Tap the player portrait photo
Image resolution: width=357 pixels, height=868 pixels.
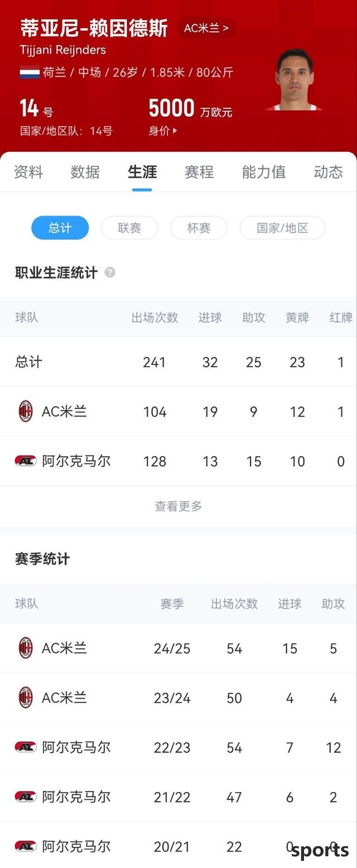coord(293,79)
